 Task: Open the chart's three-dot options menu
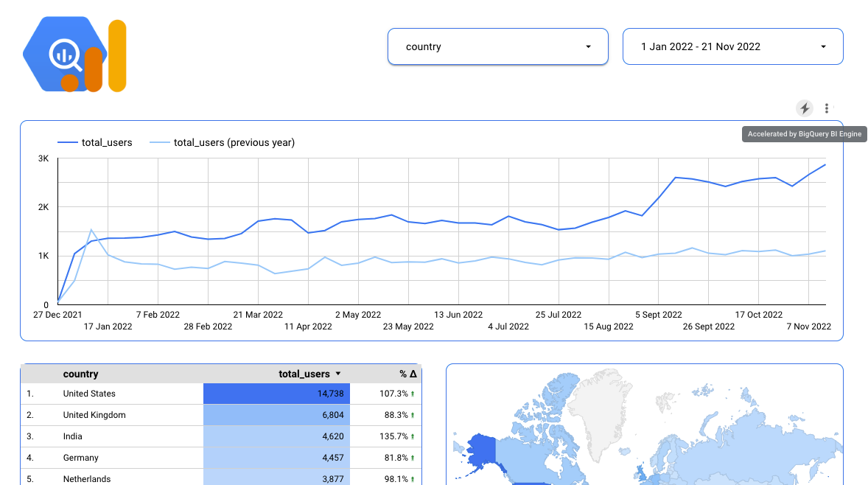[827, 108]
